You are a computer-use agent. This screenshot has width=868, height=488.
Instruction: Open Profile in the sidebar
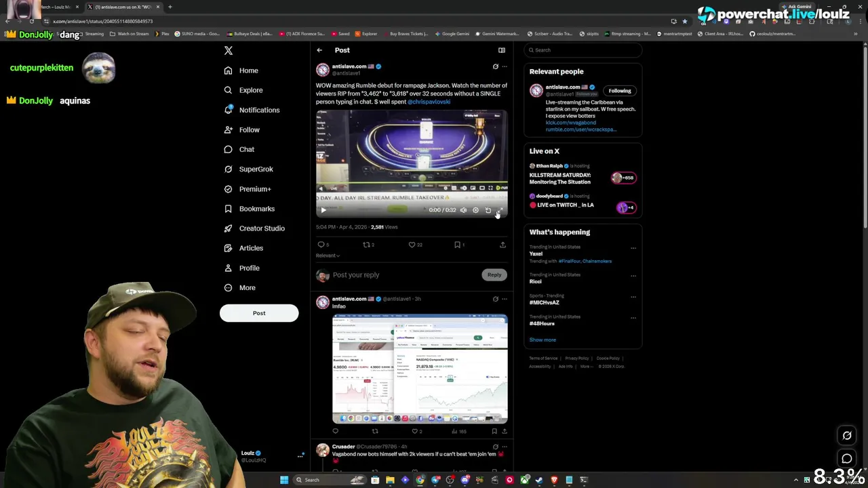[241, 268]
